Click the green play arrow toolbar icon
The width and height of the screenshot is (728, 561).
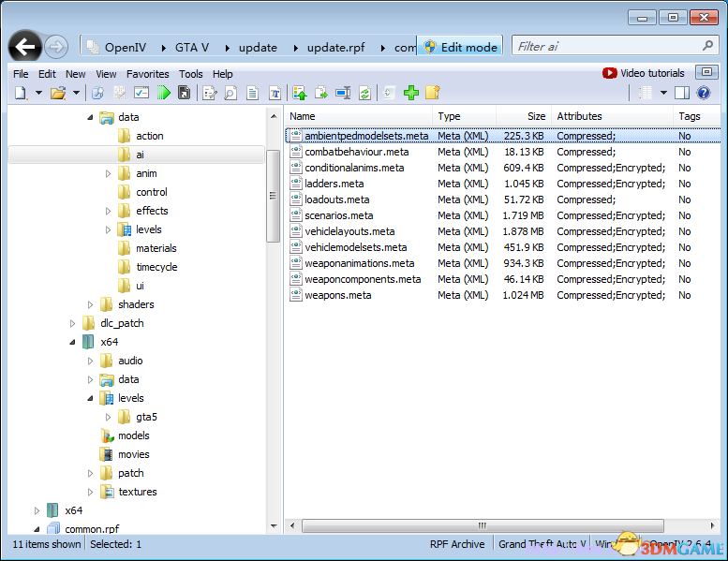click(163, 93)
